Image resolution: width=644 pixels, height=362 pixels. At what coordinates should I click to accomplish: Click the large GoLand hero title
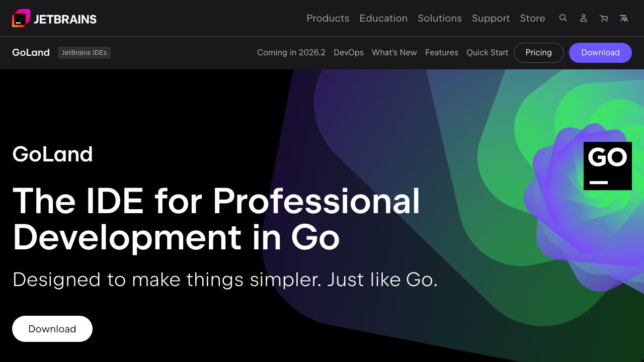pos(52,154)
